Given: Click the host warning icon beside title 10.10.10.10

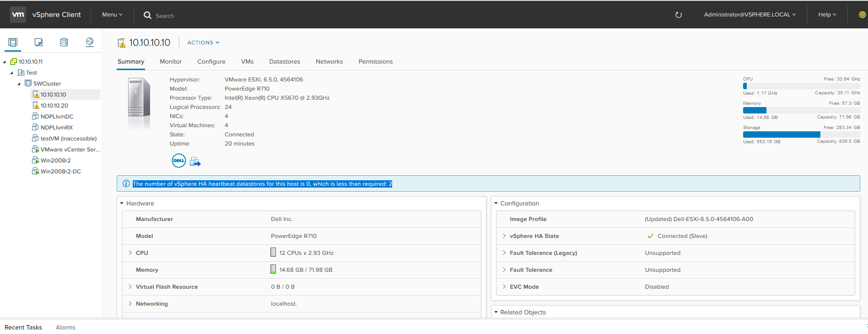Looking at the screenshot, I should tap(122, 43).
